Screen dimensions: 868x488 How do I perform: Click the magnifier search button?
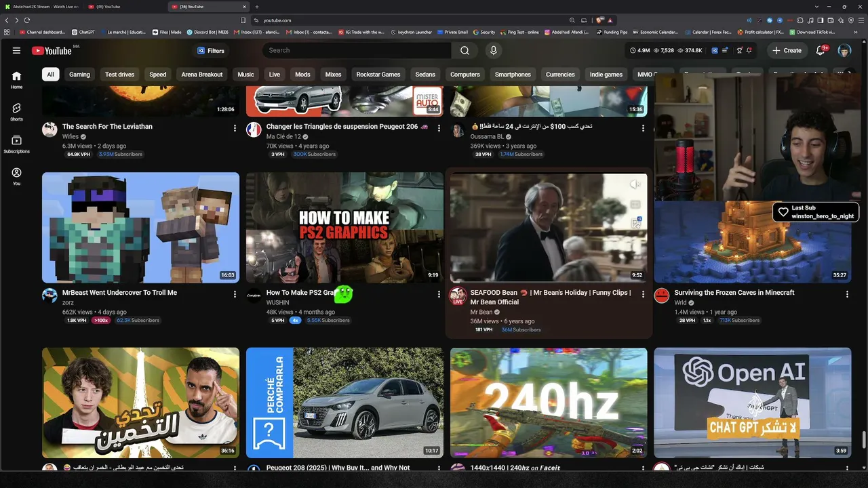click(465, 50)
